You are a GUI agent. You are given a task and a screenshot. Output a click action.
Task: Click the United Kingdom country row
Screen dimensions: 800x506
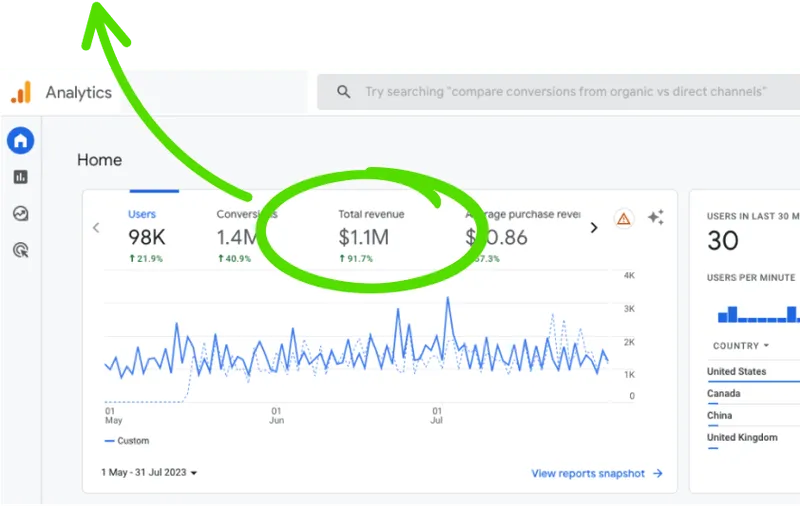(x=739, y=438)
